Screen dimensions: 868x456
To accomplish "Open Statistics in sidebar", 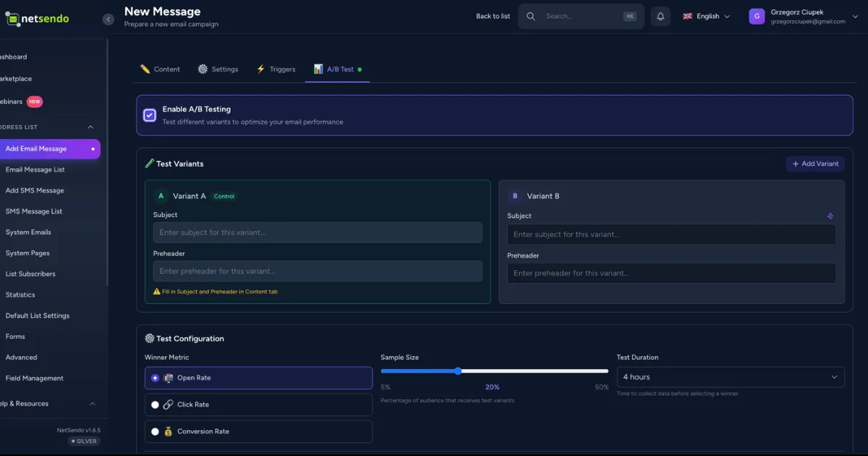I will [20, 295].
